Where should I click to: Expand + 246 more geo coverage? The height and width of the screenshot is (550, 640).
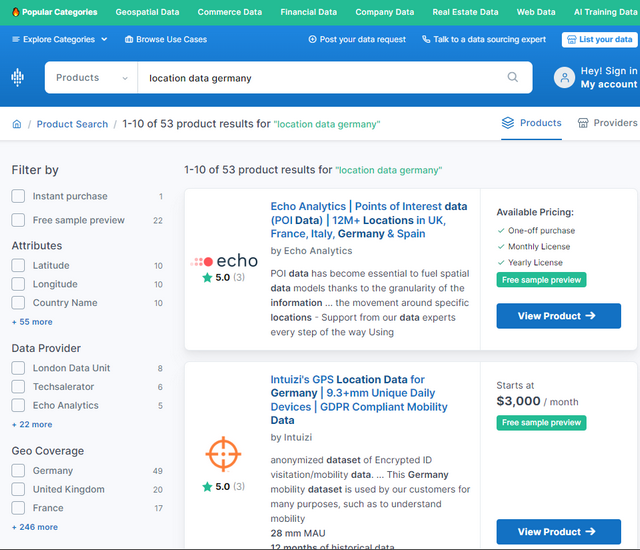[x=35, y=527]
